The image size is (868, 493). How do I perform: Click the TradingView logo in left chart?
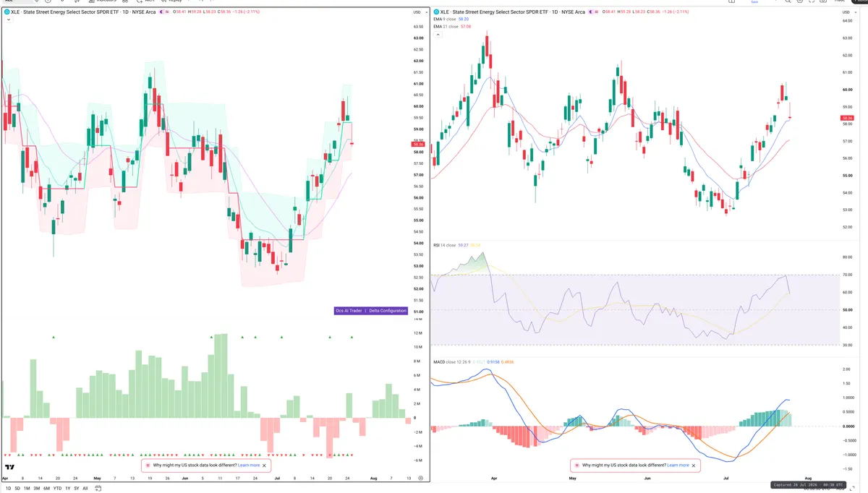coord(11,467)
